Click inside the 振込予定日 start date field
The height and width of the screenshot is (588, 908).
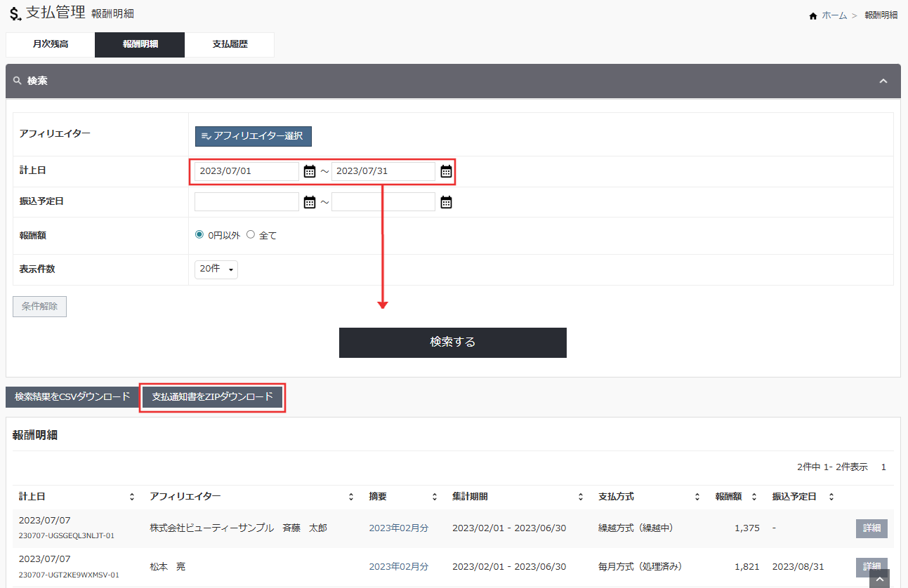tap(246, 201)
